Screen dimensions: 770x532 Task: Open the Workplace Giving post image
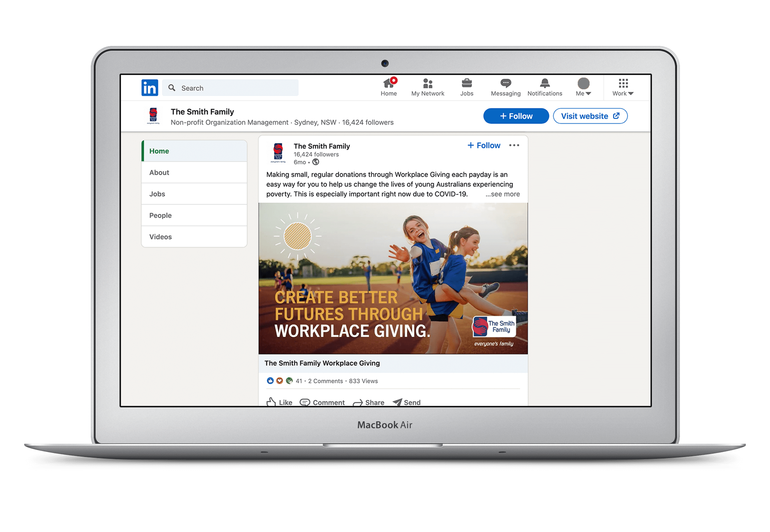point(393,279)
